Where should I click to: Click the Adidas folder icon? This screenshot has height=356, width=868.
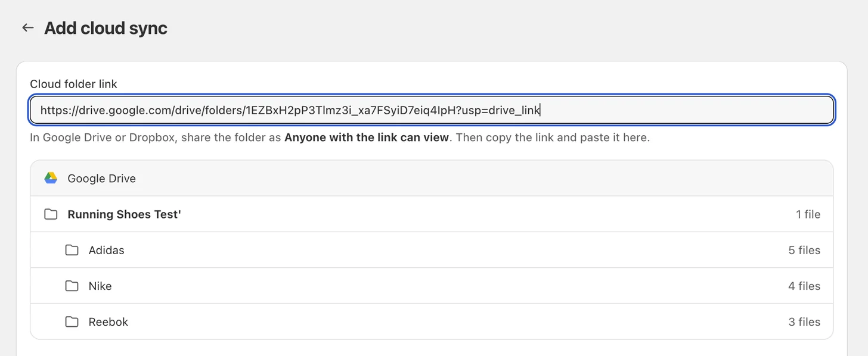pos(72,250)
